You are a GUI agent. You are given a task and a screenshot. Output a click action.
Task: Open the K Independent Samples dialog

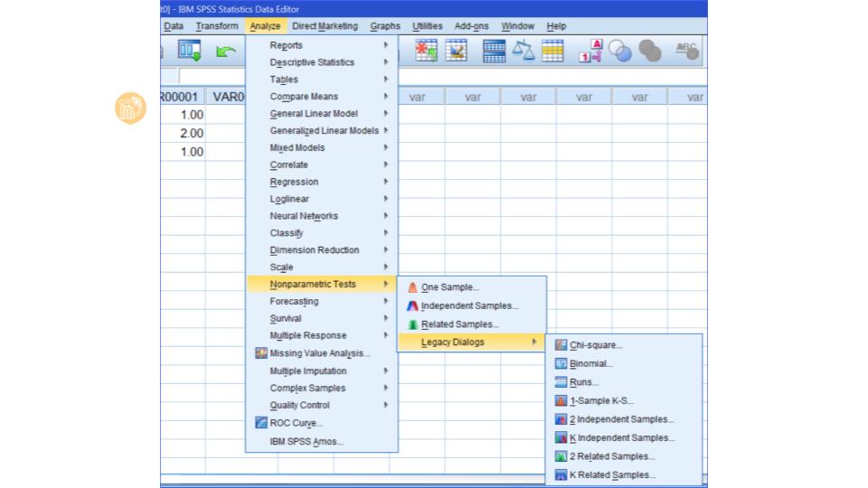(623, 437)
